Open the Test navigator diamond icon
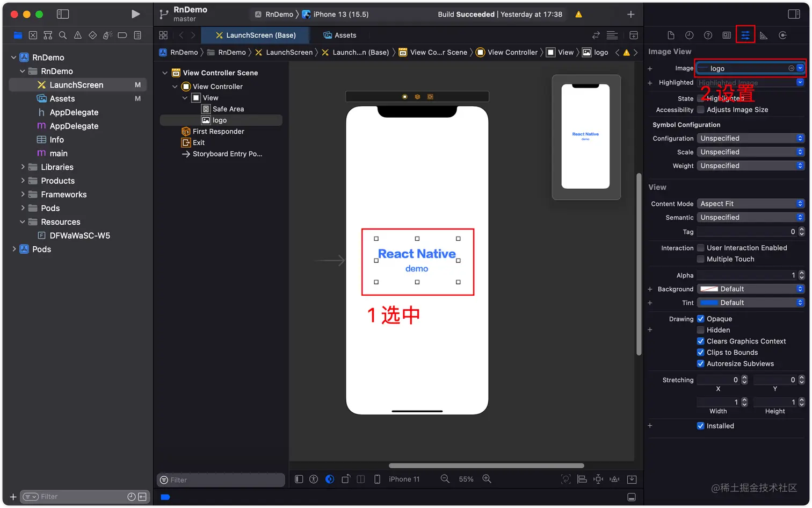The width and height of the screenshot is (812, 508). [x=92, y=35]
